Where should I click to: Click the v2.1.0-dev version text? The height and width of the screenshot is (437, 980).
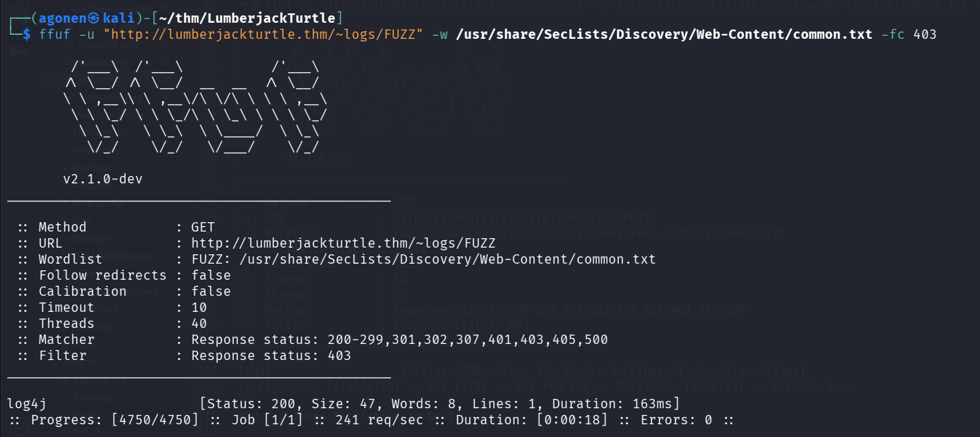102,179
